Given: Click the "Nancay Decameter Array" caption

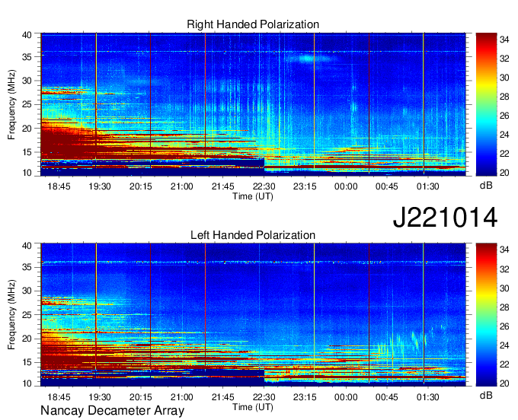Looking at the screenshot, I should pos(112,411).
